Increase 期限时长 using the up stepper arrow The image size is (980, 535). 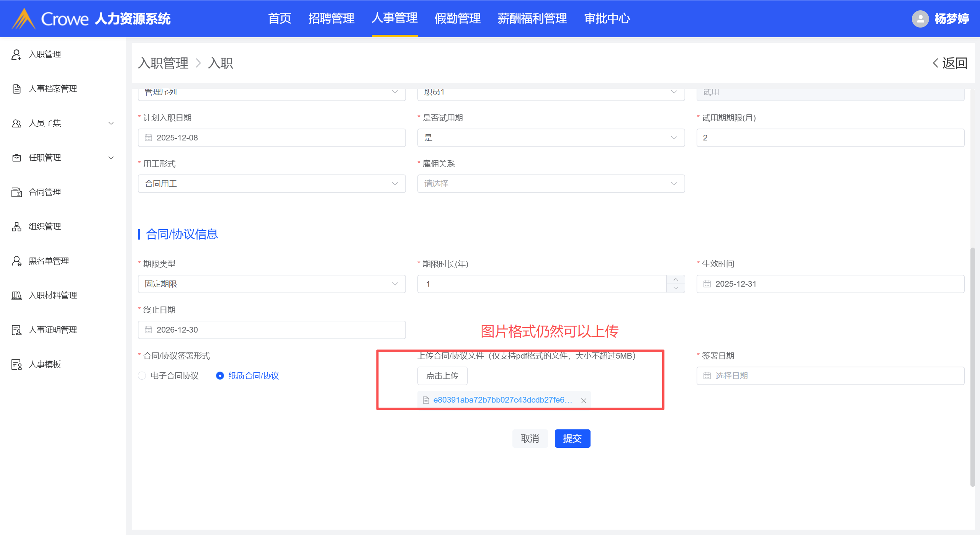pos(676,280)
